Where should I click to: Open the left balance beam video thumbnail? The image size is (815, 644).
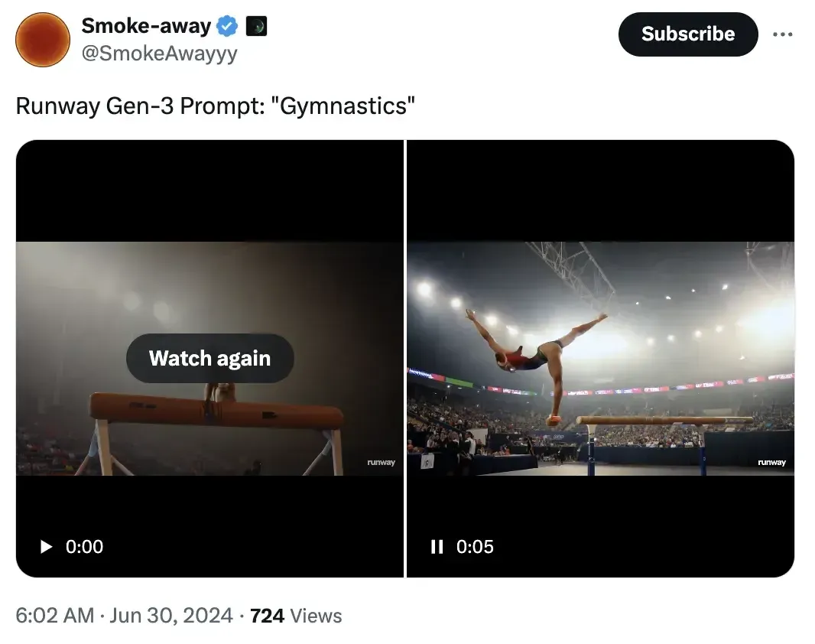(x=210, y=359)
